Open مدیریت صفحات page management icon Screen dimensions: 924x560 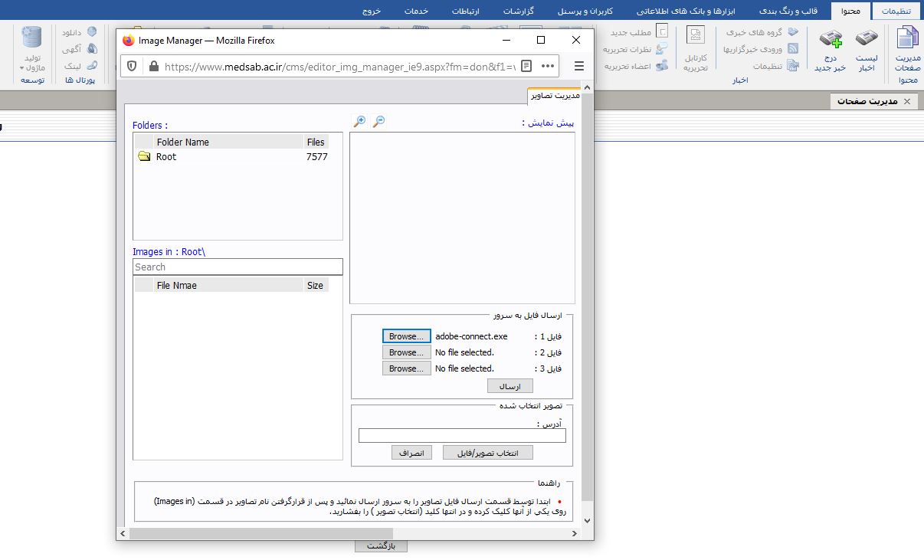[x=907, y=46]
